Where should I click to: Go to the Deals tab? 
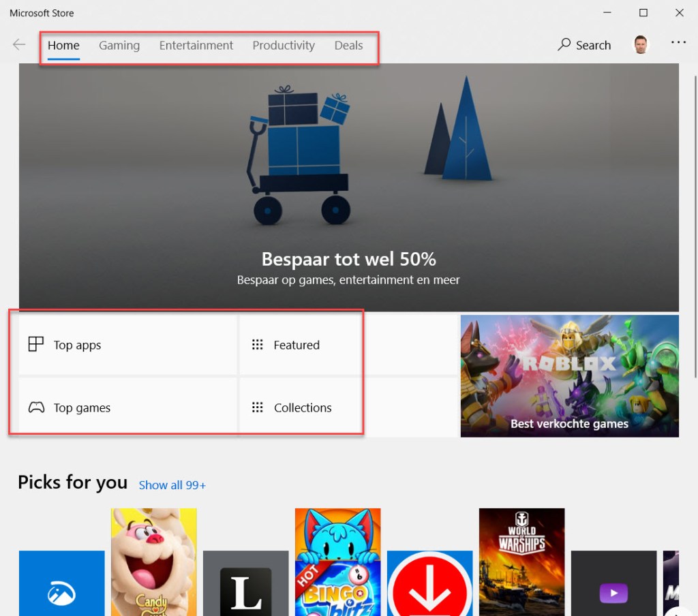(348, 46)
